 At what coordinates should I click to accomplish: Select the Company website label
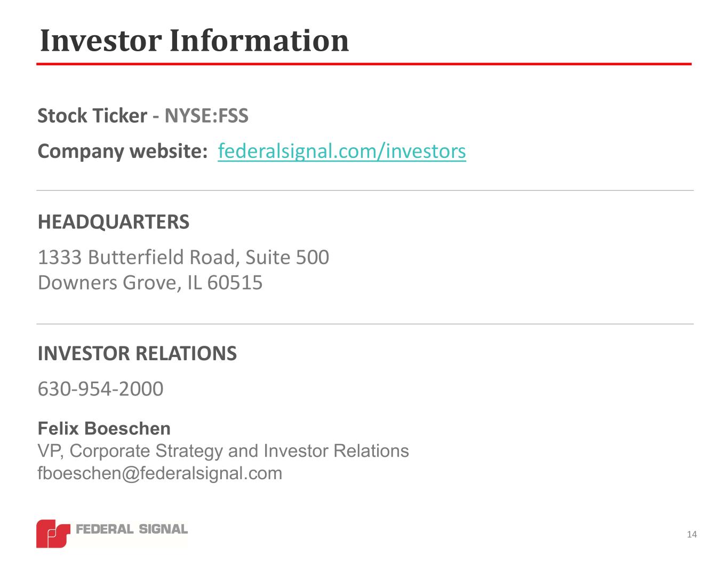(123, 152)
